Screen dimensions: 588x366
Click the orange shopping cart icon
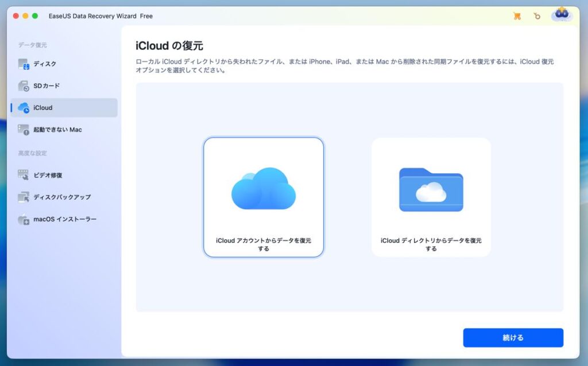coord(517,16)
